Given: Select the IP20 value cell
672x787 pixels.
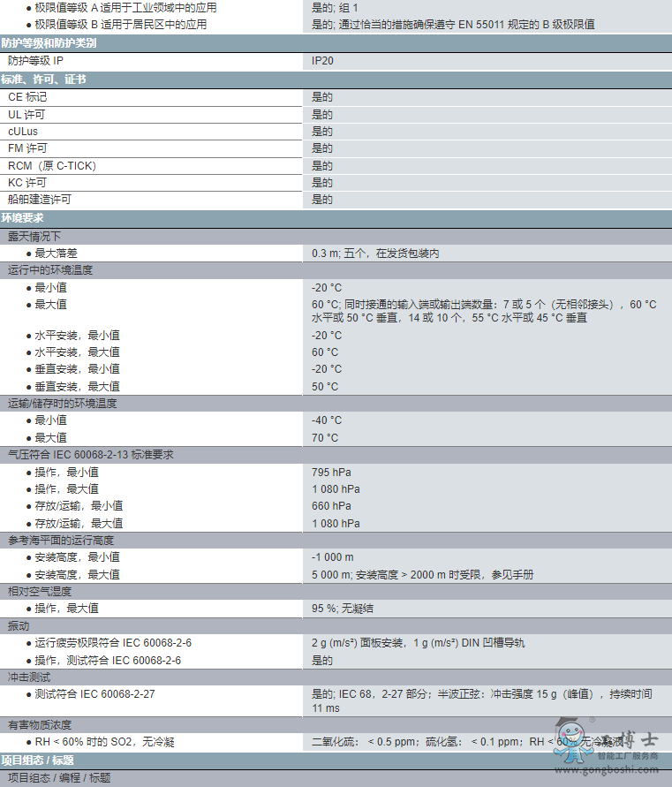Looking at the screenshot, I should point(322,61).
